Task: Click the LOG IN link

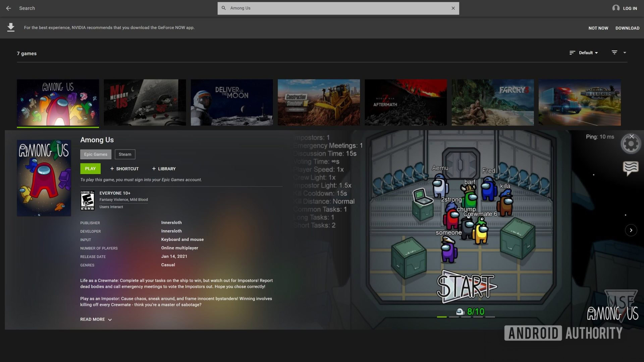Action: tap(630, 8)
